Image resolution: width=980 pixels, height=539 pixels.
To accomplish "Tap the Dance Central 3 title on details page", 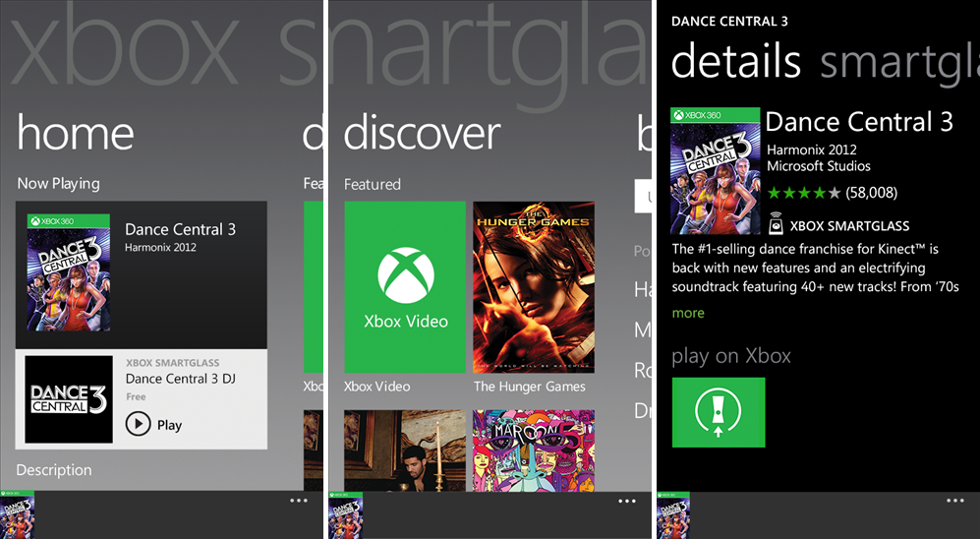I will click(x=859, y=121).
